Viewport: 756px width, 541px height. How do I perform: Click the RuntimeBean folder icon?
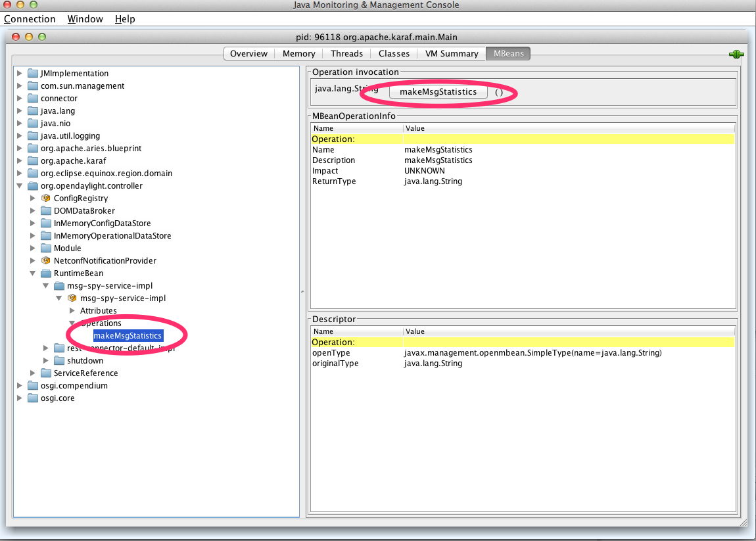tap(46, 273)
